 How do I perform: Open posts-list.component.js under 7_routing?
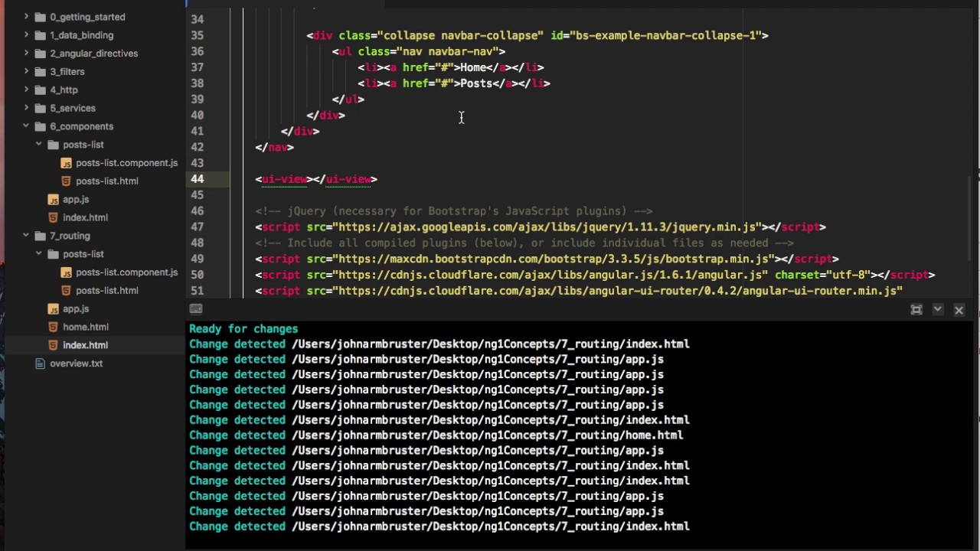[x=126, y=272]
